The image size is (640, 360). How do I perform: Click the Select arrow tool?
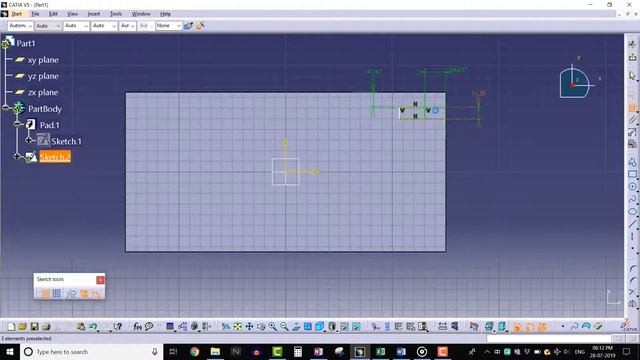coord(632,76)
